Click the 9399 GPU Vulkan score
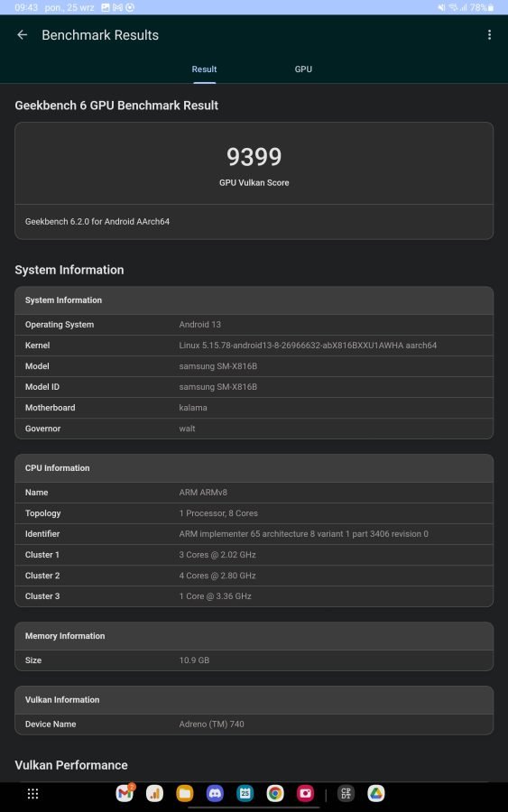 (254, 156)
